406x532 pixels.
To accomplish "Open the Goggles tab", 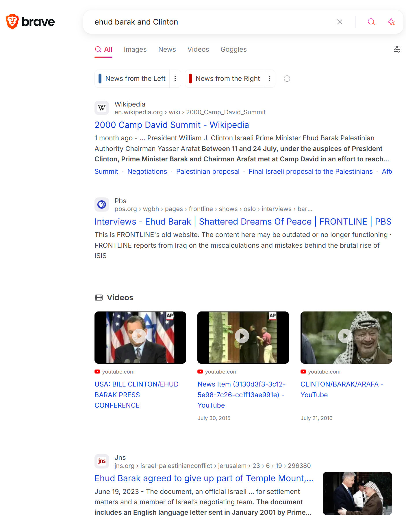I will pos(233,50).
